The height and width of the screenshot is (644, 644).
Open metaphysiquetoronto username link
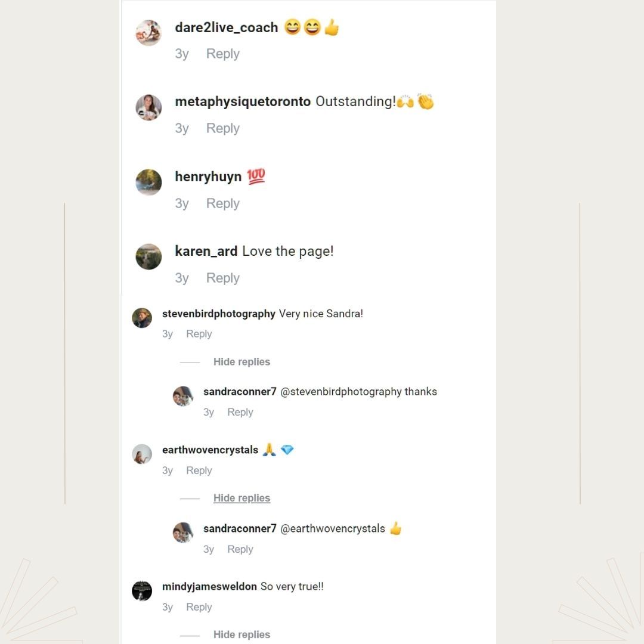click(243, 101)
